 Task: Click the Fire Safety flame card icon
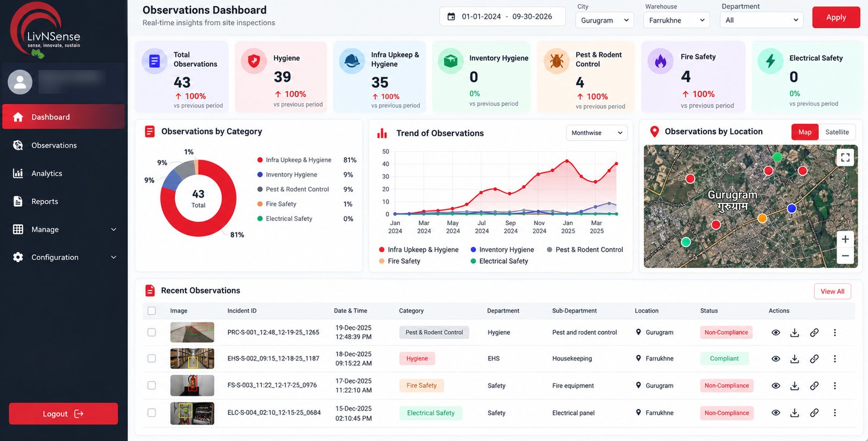(x=661, y=61)
